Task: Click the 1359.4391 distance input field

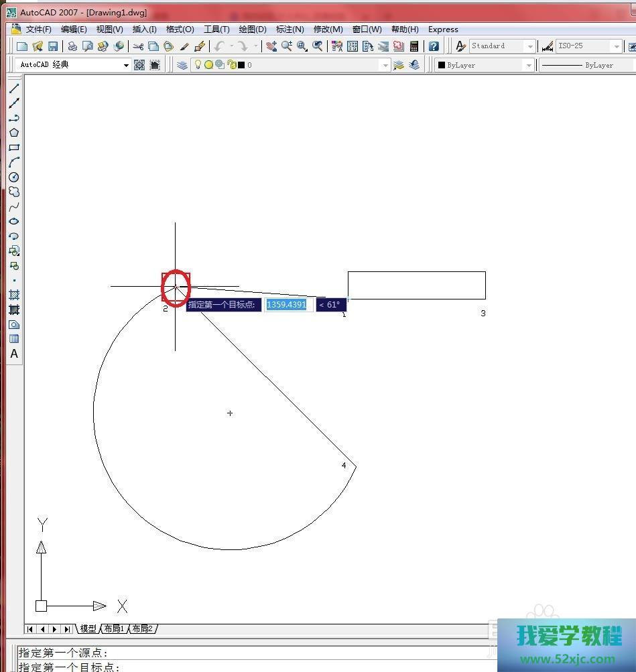Action: 288,305
